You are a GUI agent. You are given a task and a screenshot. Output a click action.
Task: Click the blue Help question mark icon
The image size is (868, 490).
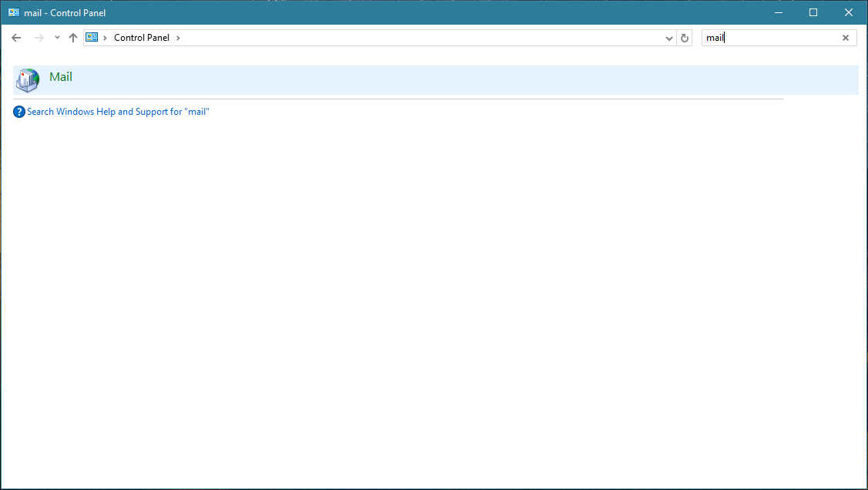coord(19,112)
